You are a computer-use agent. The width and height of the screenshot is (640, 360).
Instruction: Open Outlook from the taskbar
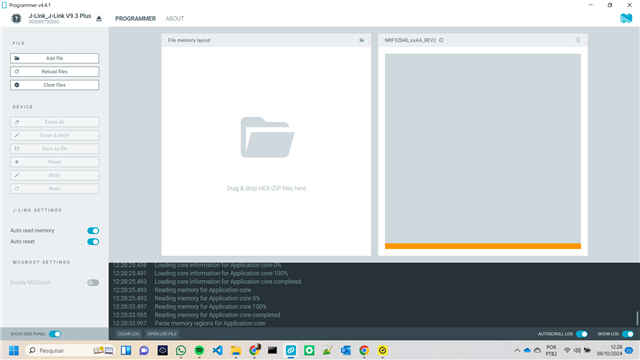coord(346,350)
